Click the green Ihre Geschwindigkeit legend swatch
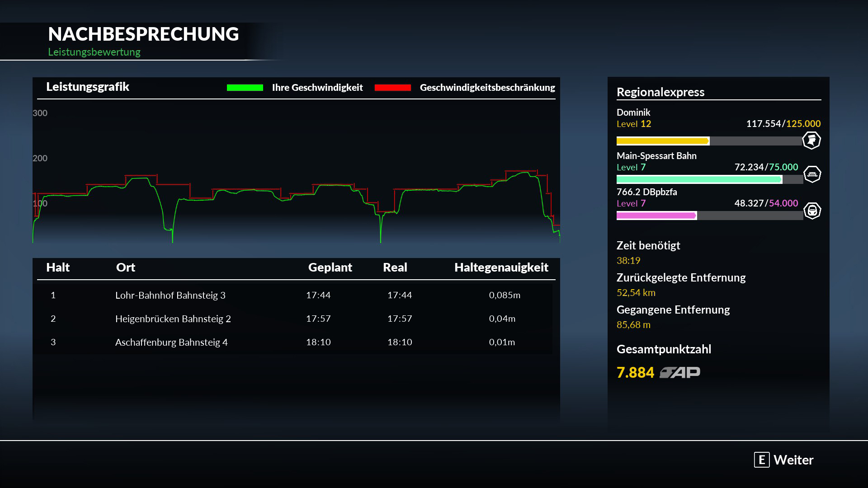The height and width of the screenshot is (488, 868). pos(245,88)
